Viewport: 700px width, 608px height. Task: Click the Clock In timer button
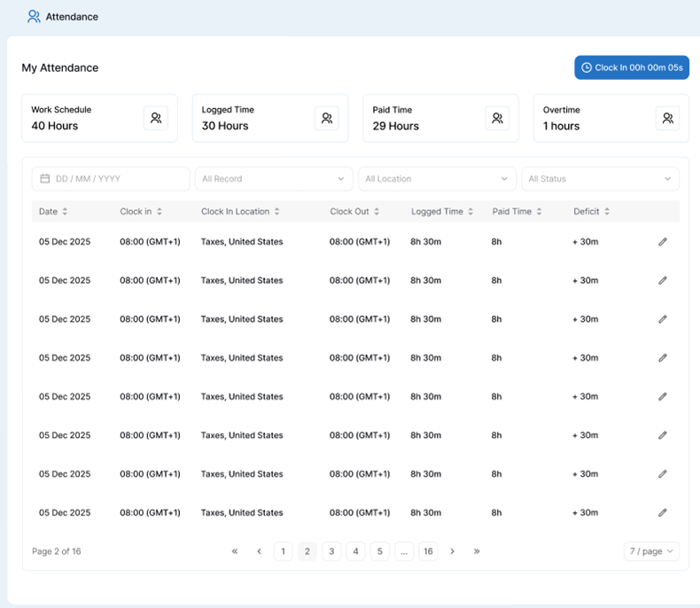[x=632, y=68]
